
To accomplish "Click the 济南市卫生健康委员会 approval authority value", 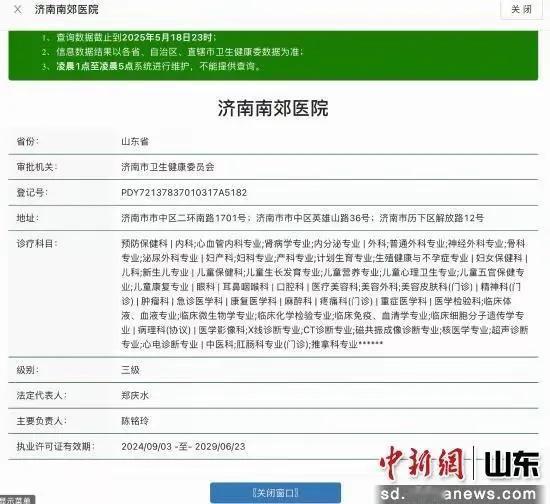I will point(168,167).
